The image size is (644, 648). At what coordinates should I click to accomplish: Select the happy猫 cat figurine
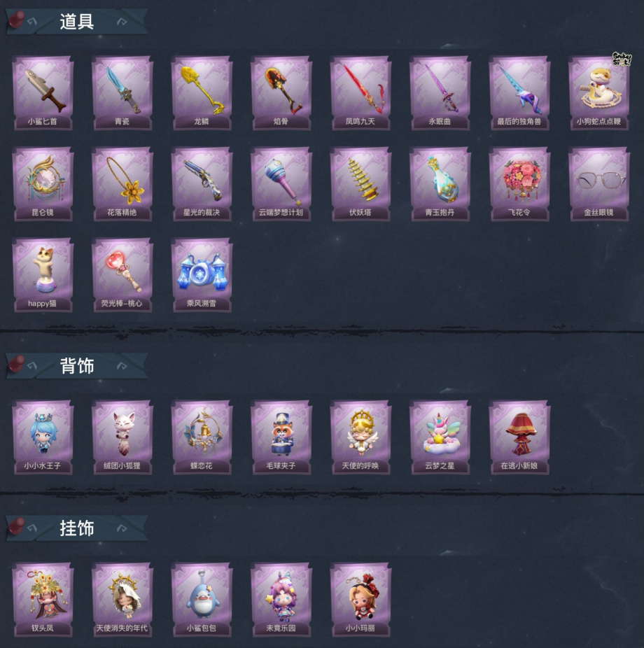(43, 275)
